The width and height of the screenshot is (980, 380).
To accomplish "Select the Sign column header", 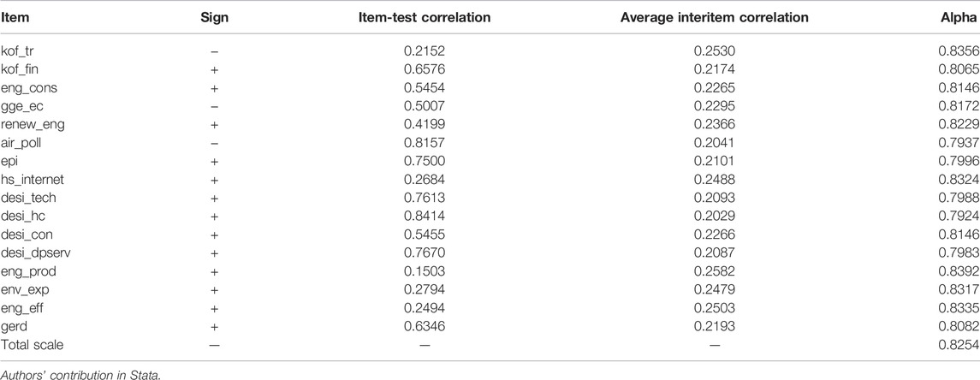I will [215, 17].
